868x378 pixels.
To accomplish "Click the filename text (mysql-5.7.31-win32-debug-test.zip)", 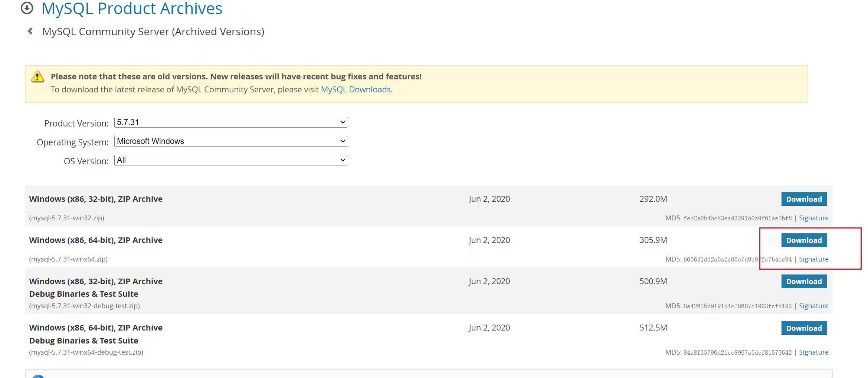I will click(x=84, y=306).
